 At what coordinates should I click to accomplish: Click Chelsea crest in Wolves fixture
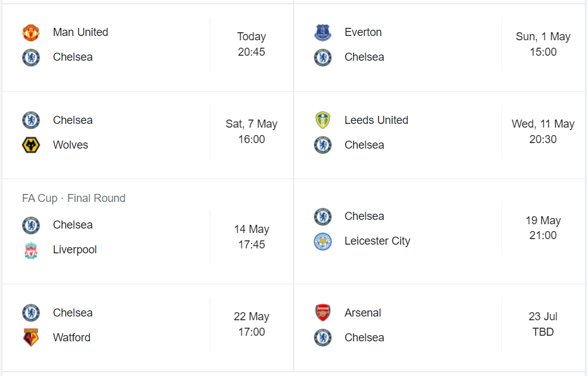pos(31,120)
